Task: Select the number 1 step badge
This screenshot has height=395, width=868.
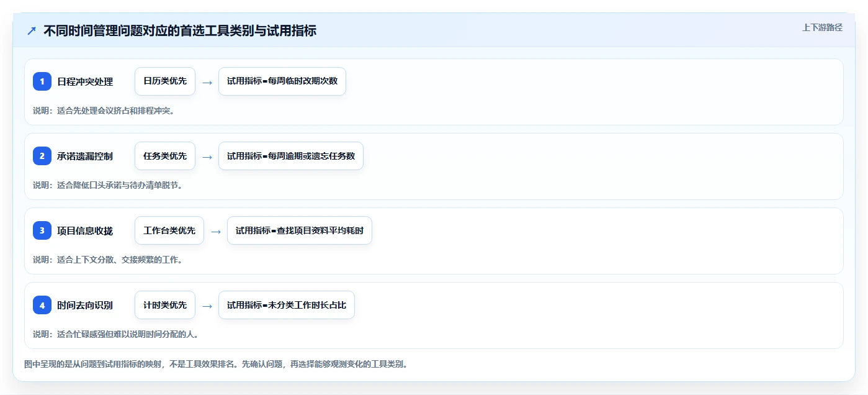Action: [42, 81]
